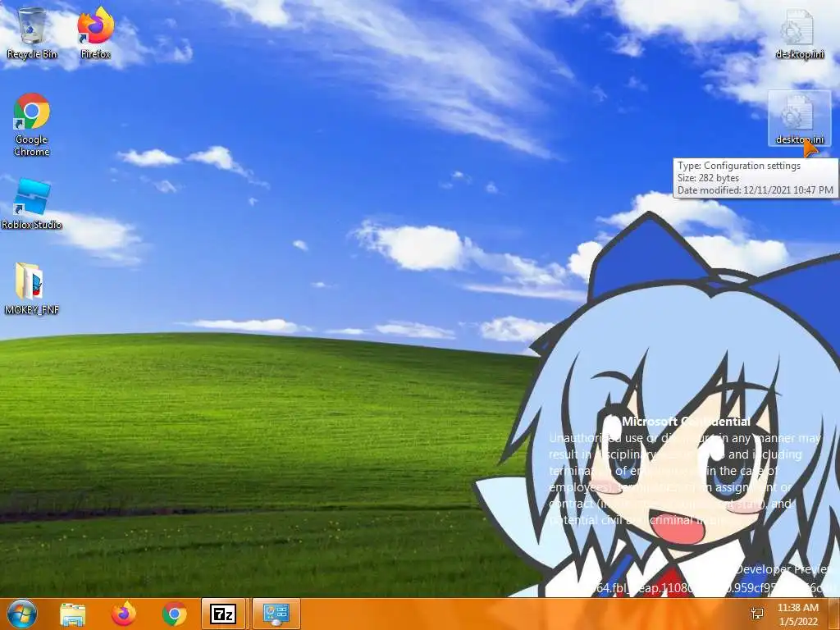This screenshot has height=630, width=840.
Task: Switch to the 7-Zip taskbar window
Action: pyautogui.click(x=223, y=614)
